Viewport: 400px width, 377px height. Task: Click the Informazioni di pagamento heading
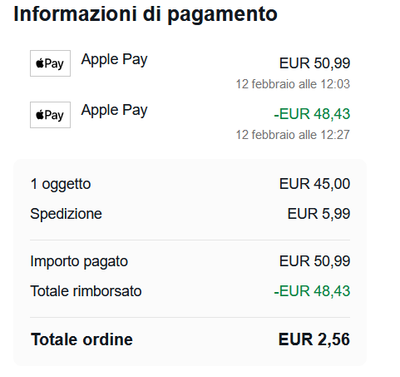[145, 14]
